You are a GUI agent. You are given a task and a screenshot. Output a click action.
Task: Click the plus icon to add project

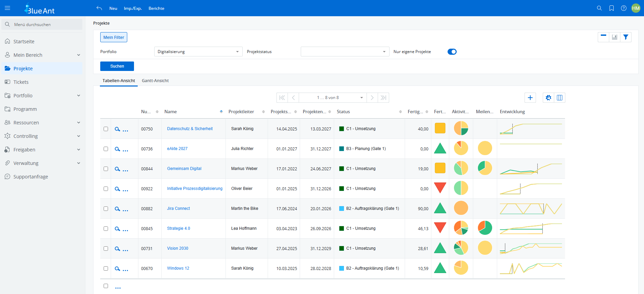530,98
